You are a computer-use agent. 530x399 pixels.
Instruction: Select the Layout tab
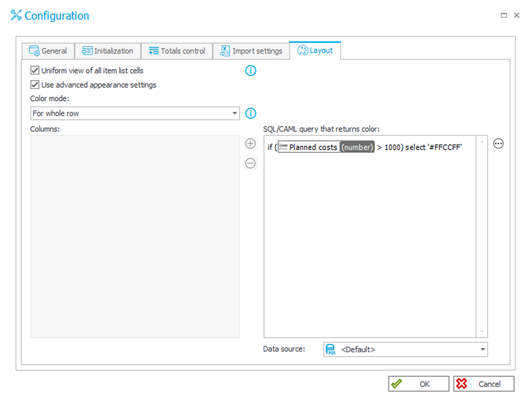point(315,50)
